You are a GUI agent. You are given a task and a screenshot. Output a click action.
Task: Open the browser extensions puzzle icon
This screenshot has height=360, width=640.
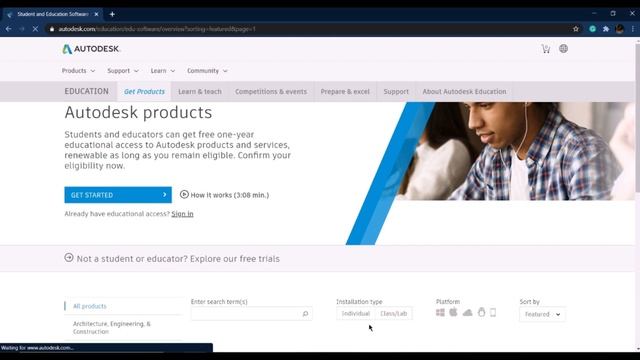(606, 29)
